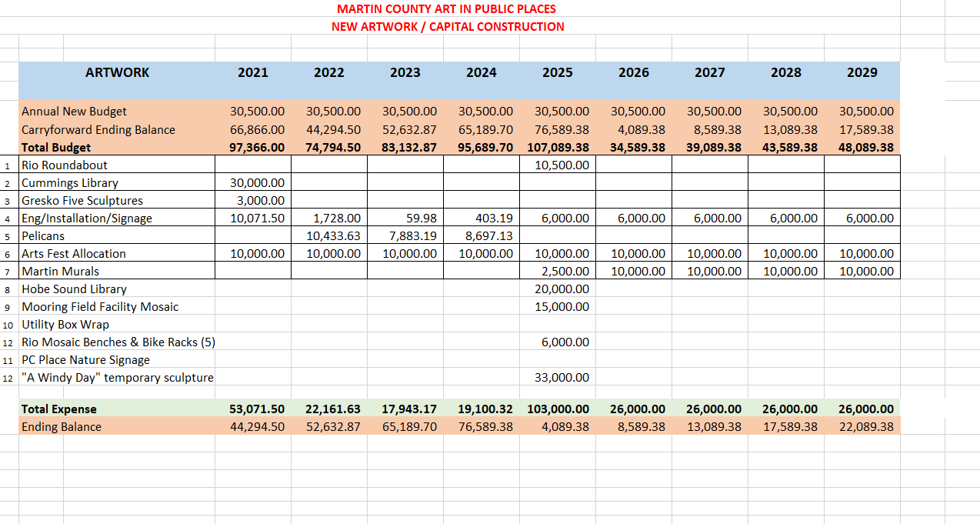Select the Total Budget value 107,089.38

(558, 148)
